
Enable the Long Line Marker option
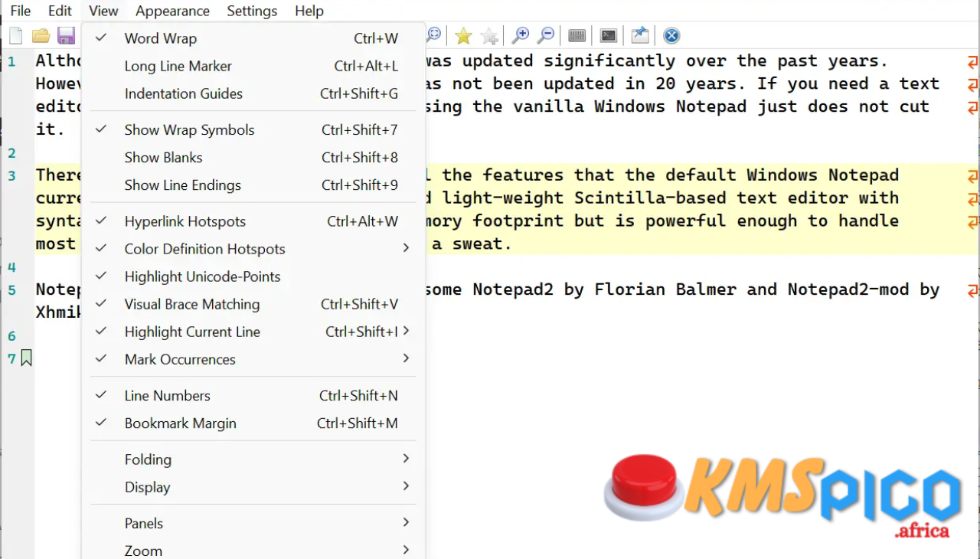pos(253,66)
